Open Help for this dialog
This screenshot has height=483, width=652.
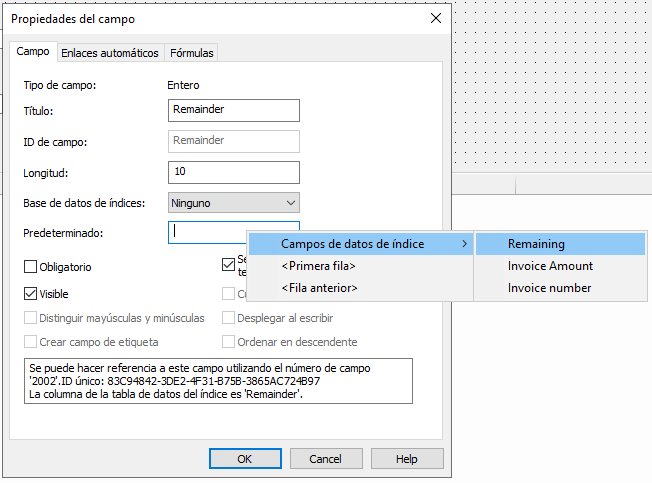click(407, 458)
